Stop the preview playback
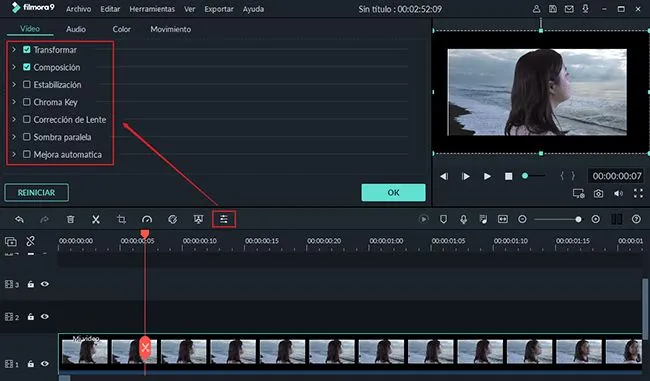 [x=509, y=176]
